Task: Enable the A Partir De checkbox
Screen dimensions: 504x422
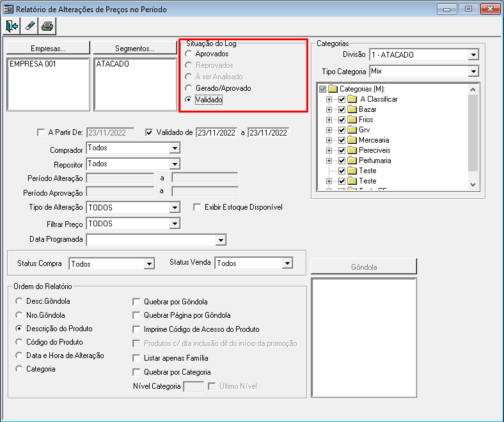Action: point(41,132)
